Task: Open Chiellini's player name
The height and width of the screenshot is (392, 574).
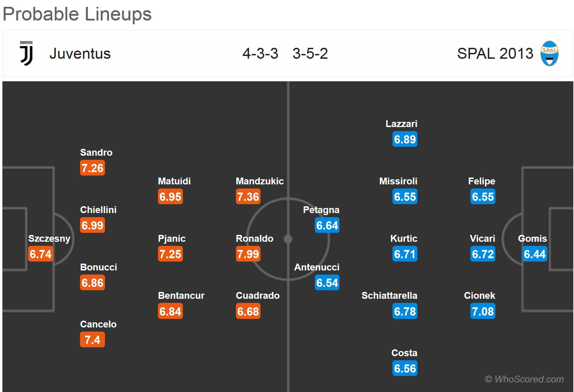Action: tap(98, 210)
